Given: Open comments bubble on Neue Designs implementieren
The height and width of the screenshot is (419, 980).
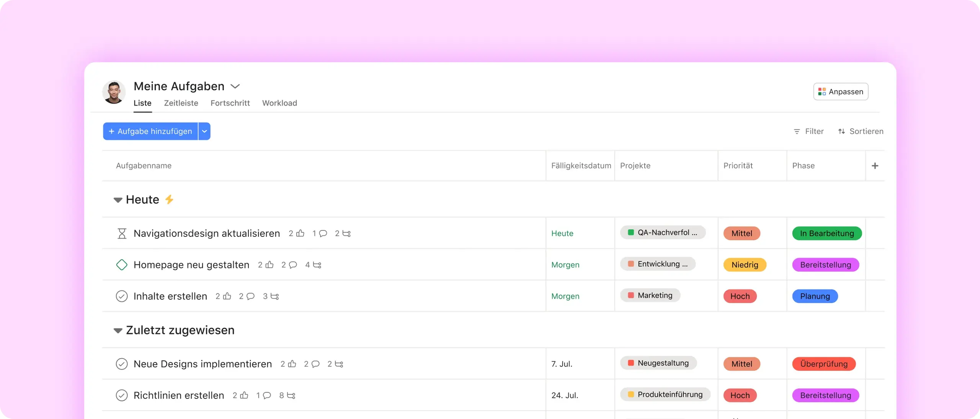Looking at the screenshot, I should (315, 364).
